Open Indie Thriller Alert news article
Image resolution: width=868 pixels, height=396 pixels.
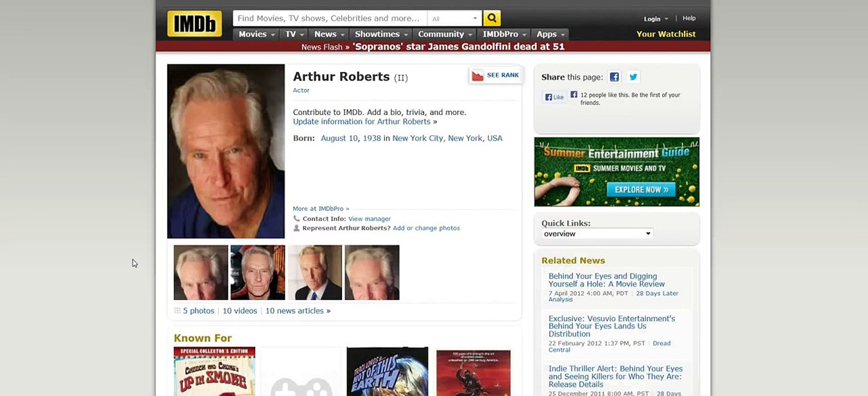coord(616,377)
